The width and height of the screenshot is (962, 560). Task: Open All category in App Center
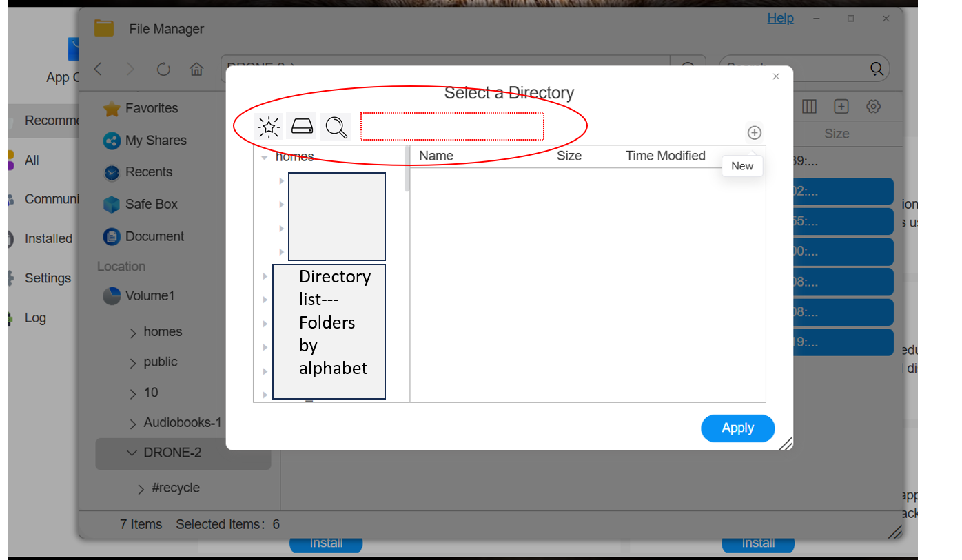tap(32, 160)
